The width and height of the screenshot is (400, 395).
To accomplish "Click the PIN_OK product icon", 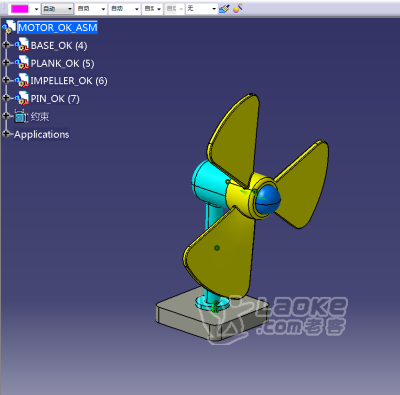I will click(22, 98).
